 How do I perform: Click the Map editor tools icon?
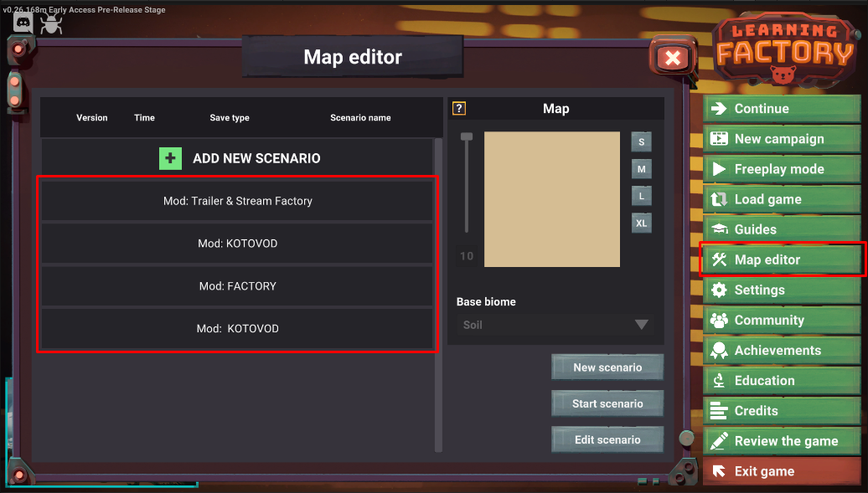click(x=719, y=259)
